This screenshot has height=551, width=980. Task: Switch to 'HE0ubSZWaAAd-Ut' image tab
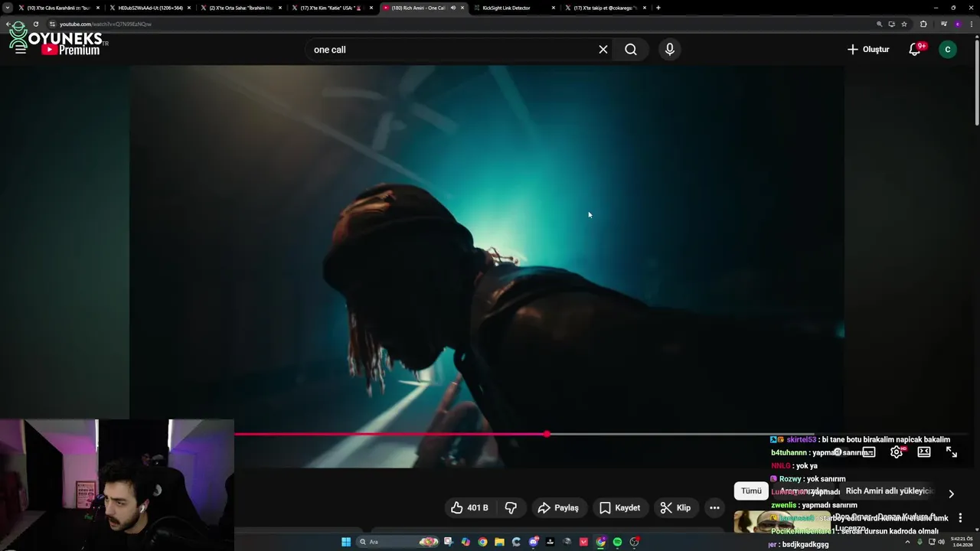point(151,8)
